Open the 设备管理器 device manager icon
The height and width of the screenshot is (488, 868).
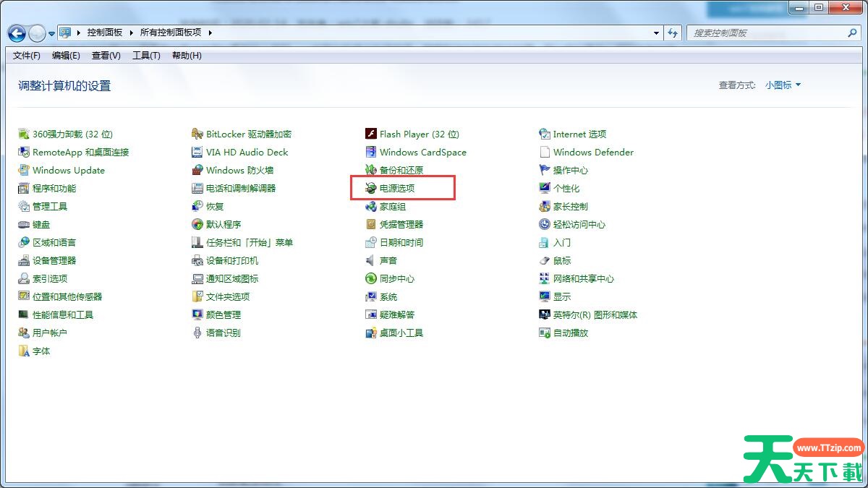tap(24, 260)
